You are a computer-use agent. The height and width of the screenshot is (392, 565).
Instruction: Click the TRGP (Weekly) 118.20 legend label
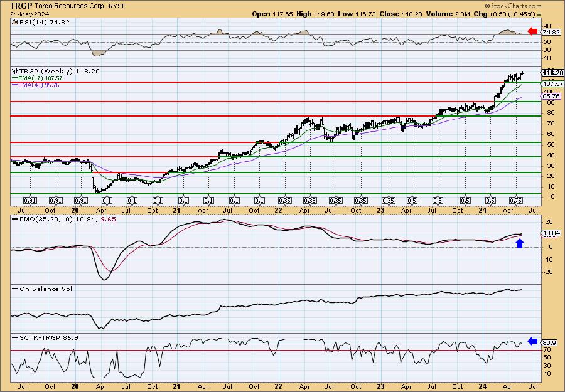point(59,72)
